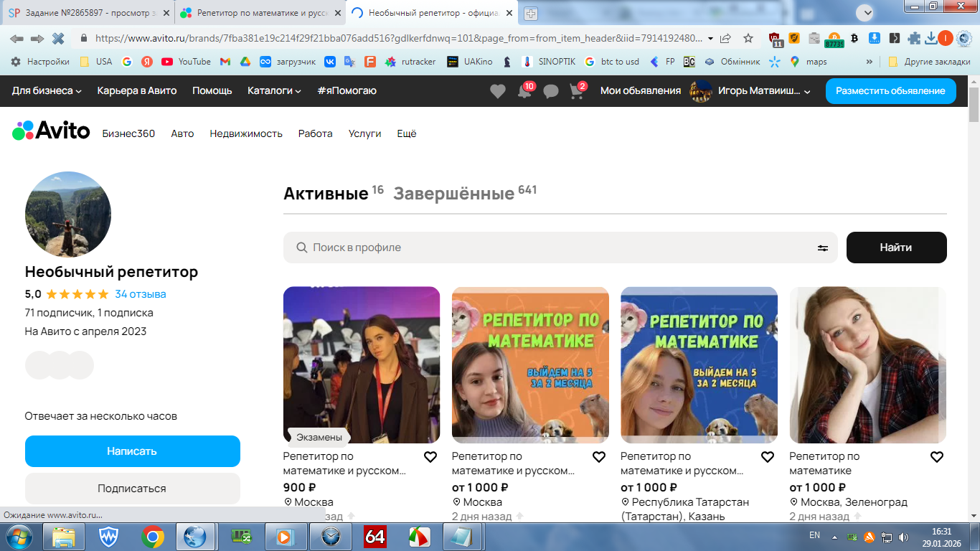Toggle favorite on Kazan tutor listing
The width and height of the screenshot is (980, 551).
tap(768, 457)
